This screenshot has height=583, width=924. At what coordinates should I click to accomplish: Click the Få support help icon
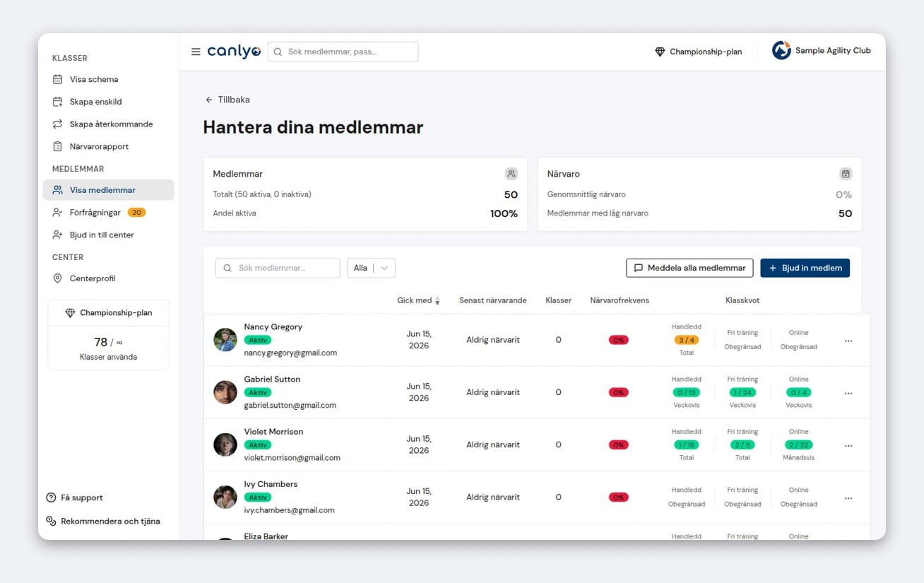51,497
